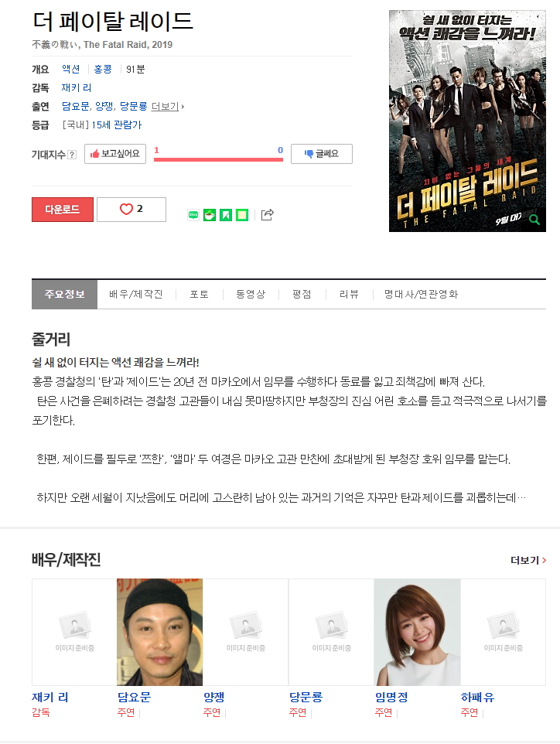The height and width of the screenshot is (744, 560).
Task: Click the question mark help icon beside 기대지수
Action: pos(72,155)
